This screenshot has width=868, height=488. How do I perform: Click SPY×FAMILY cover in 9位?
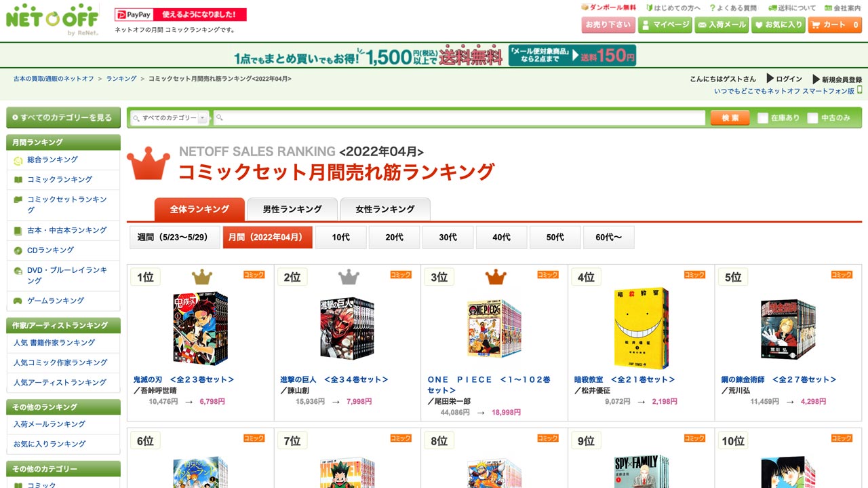(642, 471)
